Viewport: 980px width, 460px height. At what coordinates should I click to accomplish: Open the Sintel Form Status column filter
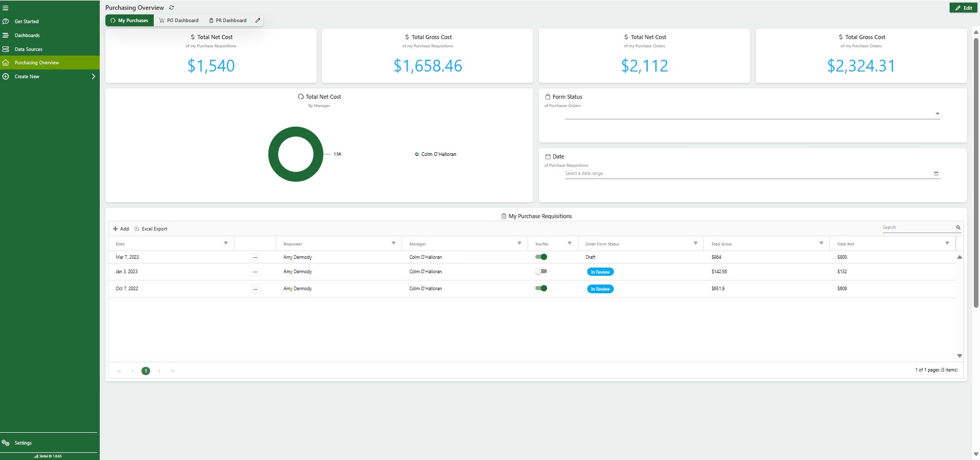(695, 243)
